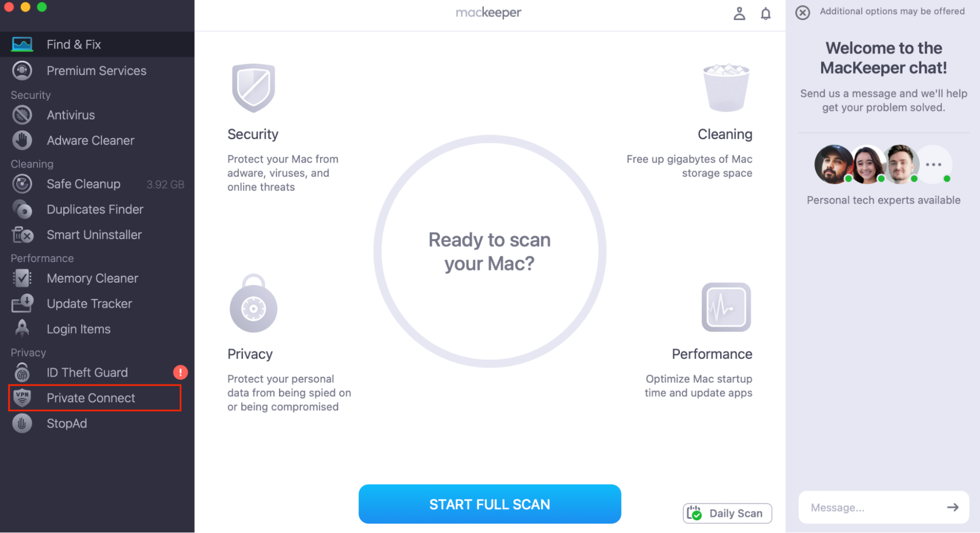Select Premium Services menu item
The image size is (980, 533).
(x=97, y=70)
